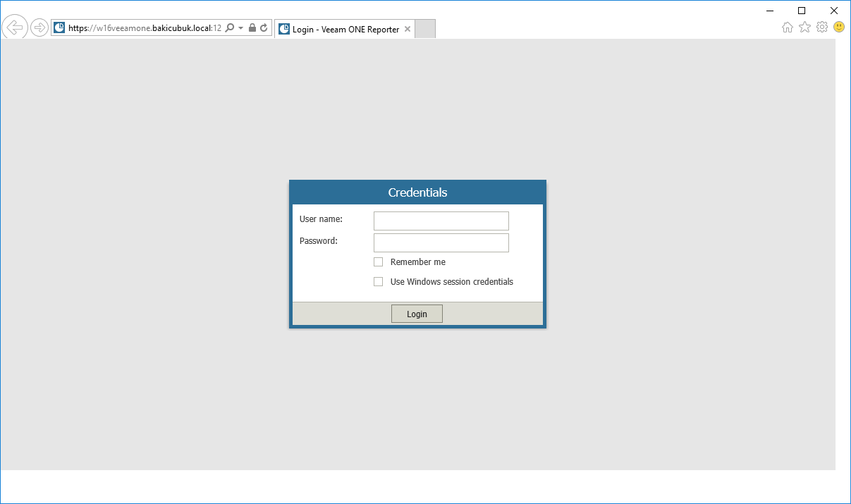Enable the Remember me checkbox
The image size is (851, 504).
pos(379,262)
